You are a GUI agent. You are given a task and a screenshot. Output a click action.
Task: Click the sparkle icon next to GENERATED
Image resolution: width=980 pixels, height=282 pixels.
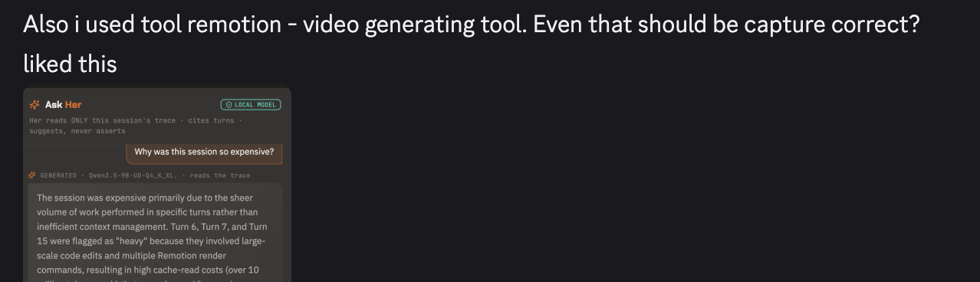click(x=33, y=175)
